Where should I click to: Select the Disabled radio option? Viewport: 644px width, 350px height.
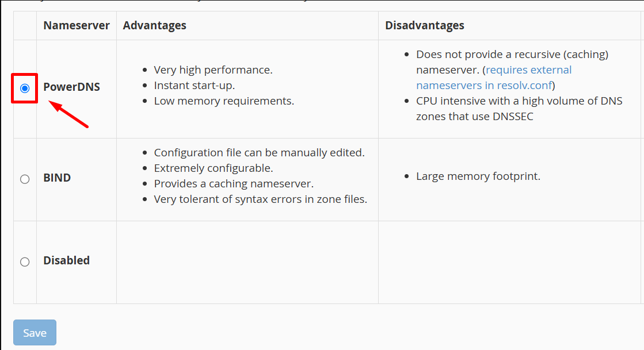(x=25, y=262)
